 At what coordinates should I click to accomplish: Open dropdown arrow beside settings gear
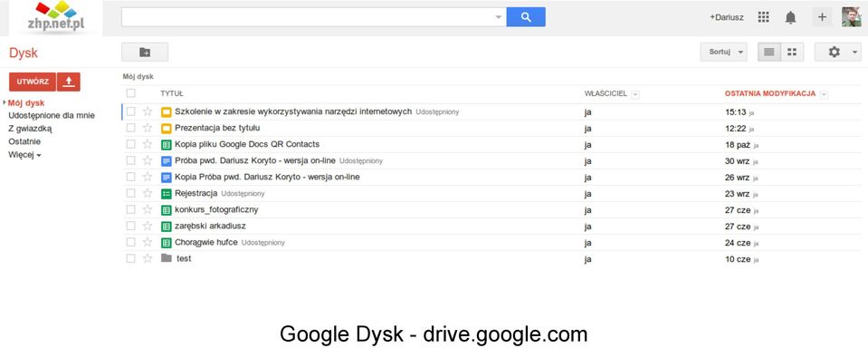(x=855, y=53)
